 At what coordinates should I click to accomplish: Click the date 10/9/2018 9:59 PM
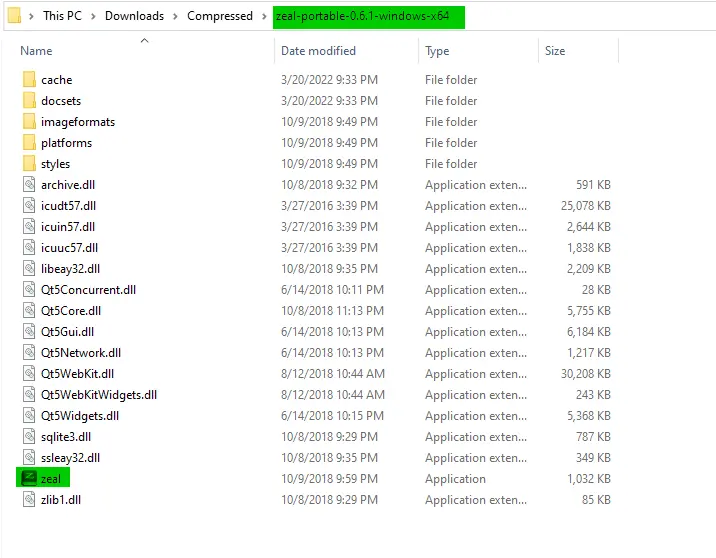click(329, 479)
